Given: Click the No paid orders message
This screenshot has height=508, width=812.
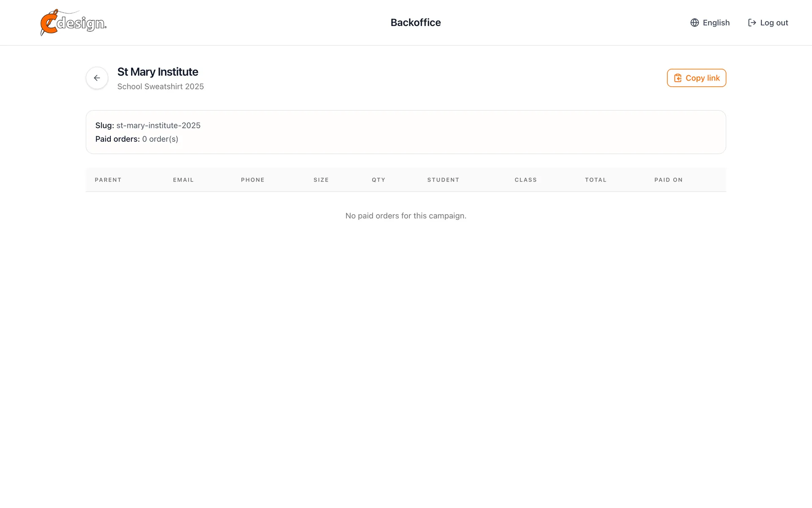Looking at the screenshot, I should [406, 215].
